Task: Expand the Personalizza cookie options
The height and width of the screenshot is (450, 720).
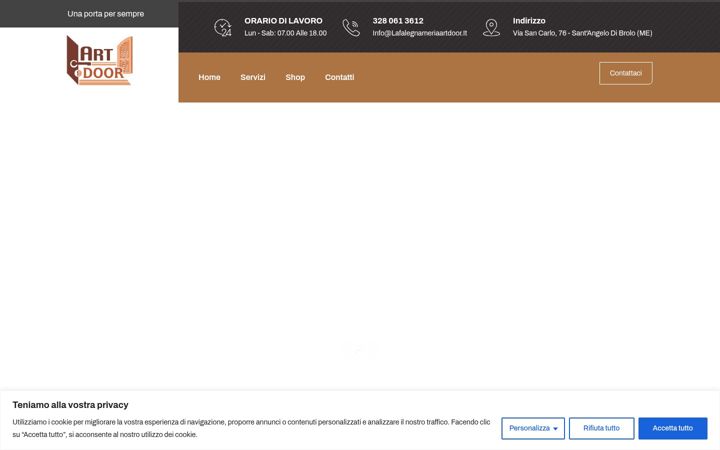Action: pos(533,428)
